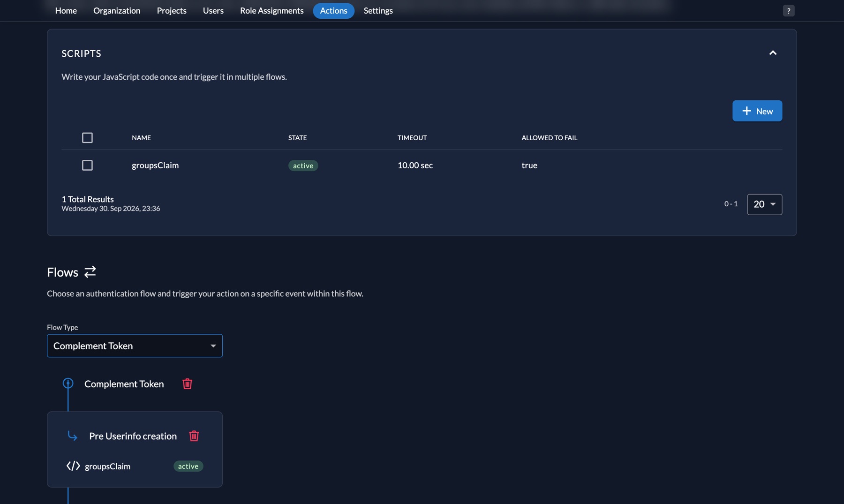844x504 pixels.
Task: Click the 0 - 1 pagination range
Action: coord(731,204)
